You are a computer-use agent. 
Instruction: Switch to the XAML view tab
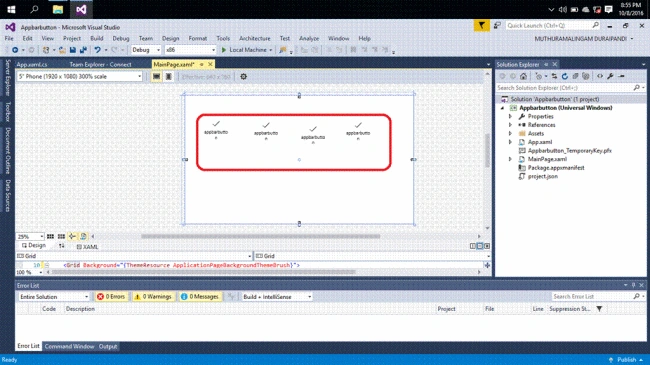point(87,247)
